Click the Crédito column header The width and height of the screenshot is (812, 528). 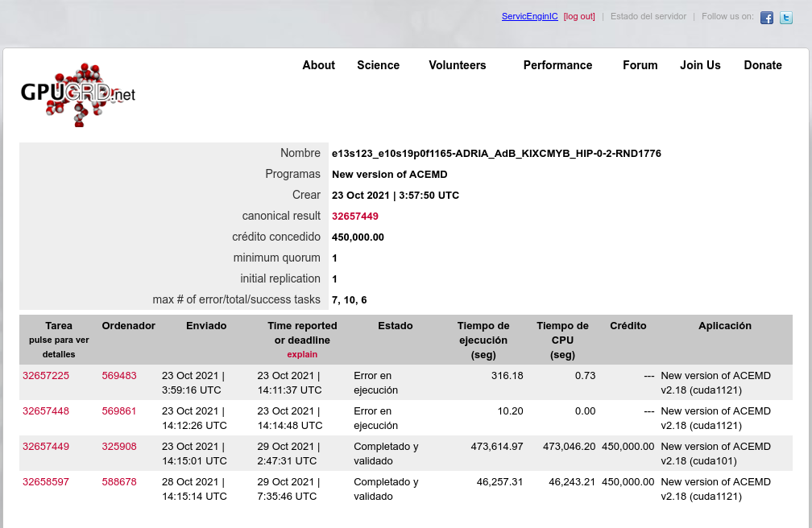tap(628, 326)
